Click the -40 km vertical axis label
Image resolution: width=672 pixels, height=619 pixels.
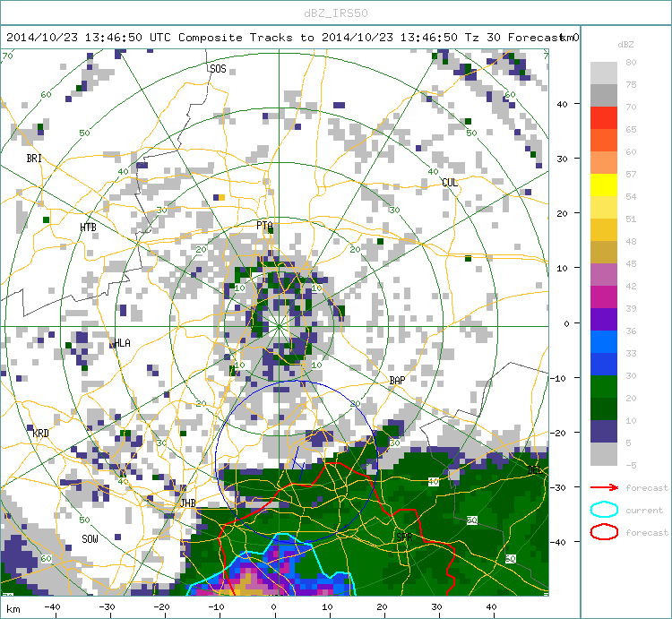point(560,542)
